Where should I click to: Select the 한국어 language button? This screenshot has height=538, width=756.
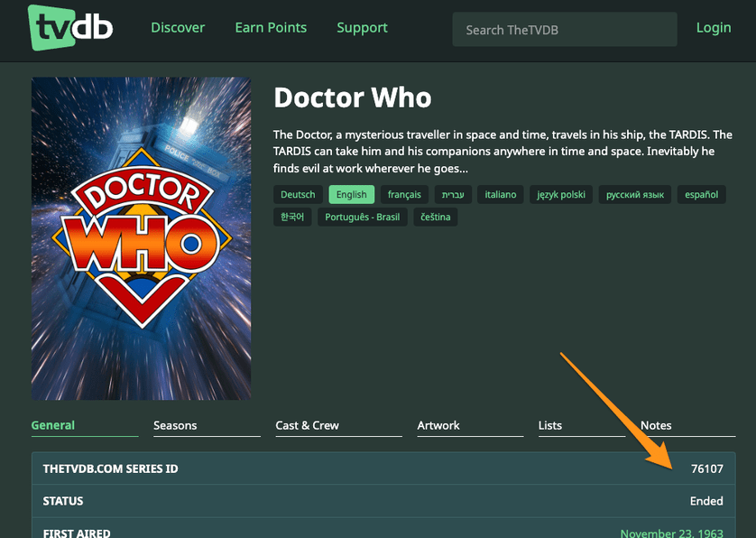(x=292, y=217)
